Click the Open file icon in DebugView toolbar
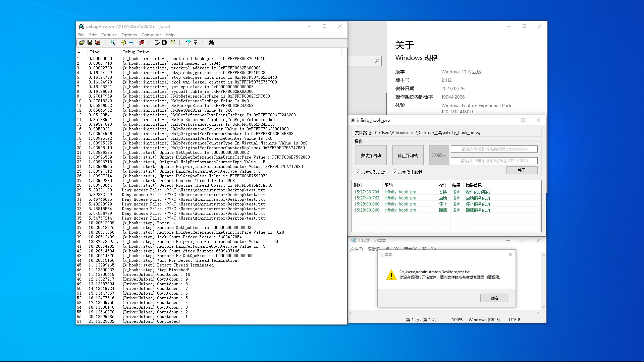This screenshot has height=362, width=644. pyautogui.click(x=82, y=43)
